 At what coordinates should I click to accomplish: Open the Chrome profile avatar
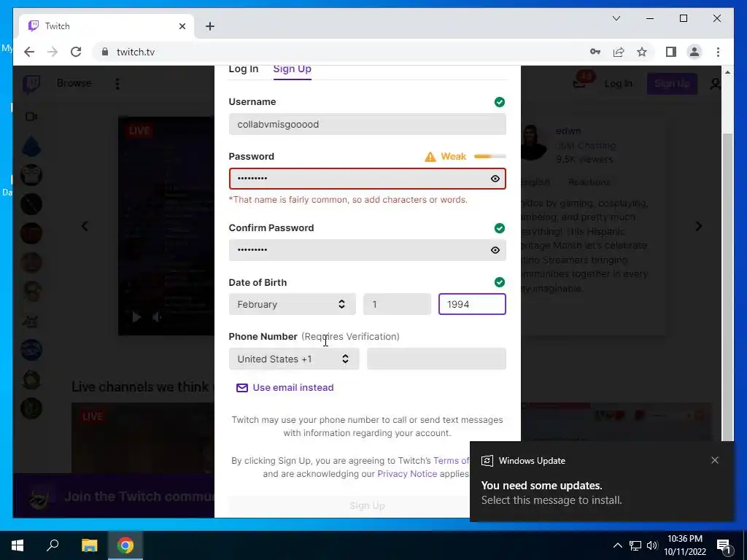click(694, 52)
